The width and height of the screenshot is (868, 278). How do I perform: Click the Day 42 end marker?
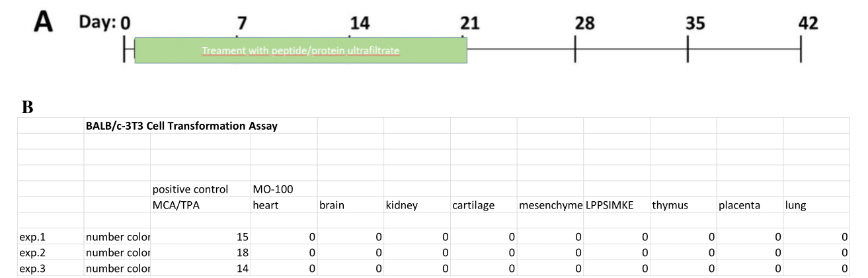[x=801, y=50]
